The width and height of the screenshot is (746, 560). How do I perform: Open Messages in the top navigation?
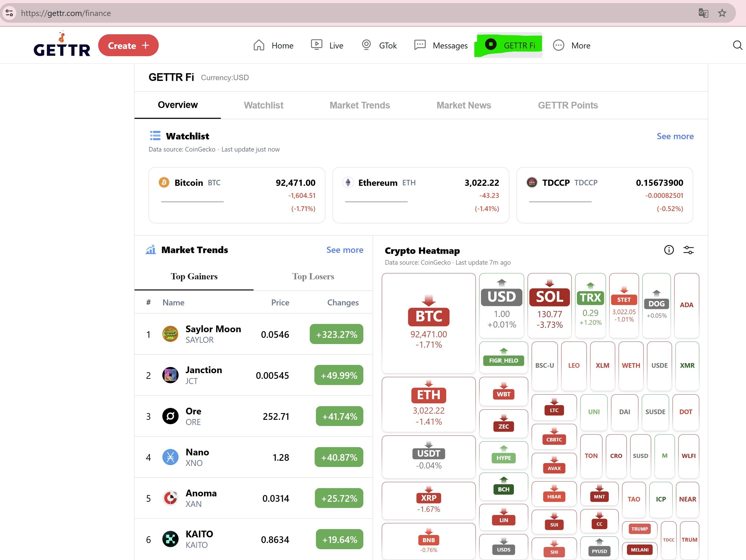(441, 45)
